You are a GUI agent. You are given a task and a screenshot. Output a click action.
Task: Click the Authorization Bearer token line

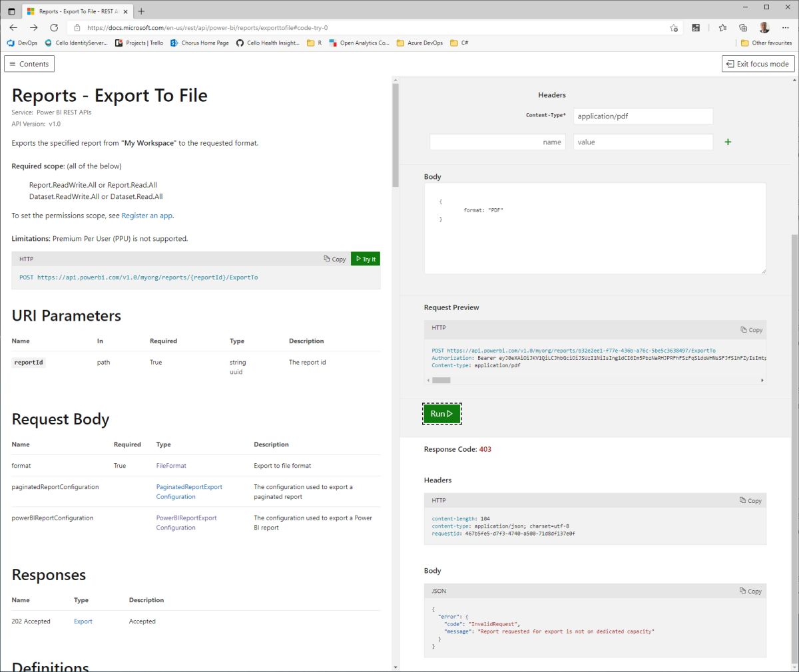pyautogui.click(x=599, y=358)
